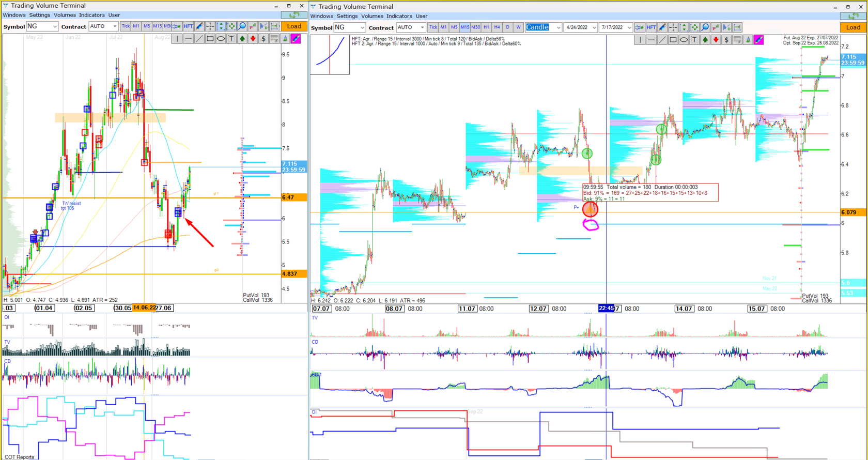
Task: Select text label tool in left window
Action: pos(231,39)
